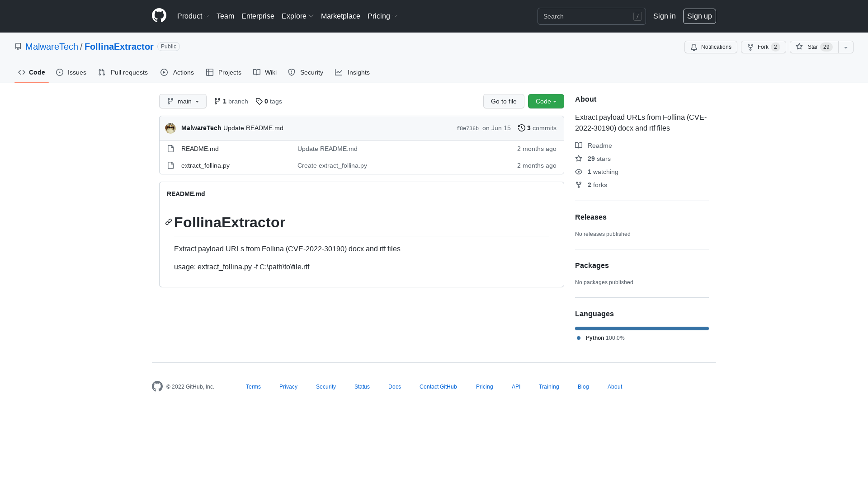Open the Security tab
868x488 pixels.
[306, 72]
